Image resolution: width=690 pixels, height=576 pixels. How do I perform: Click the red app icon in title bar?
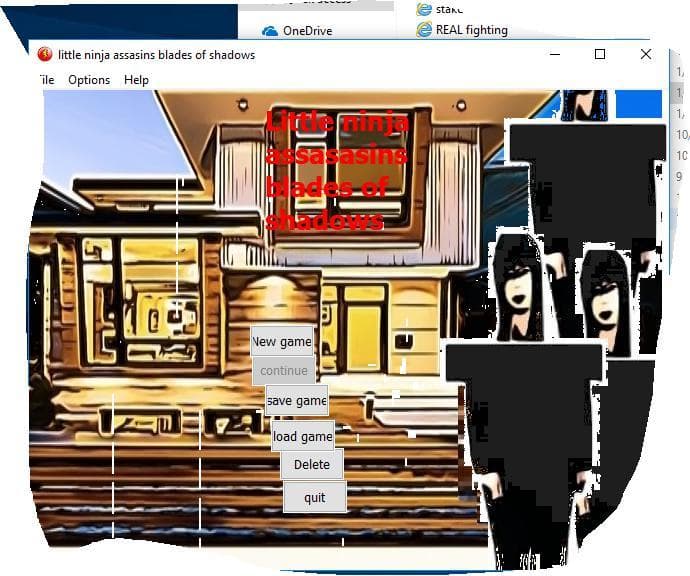pyautogui.click(x=45, y=54)
